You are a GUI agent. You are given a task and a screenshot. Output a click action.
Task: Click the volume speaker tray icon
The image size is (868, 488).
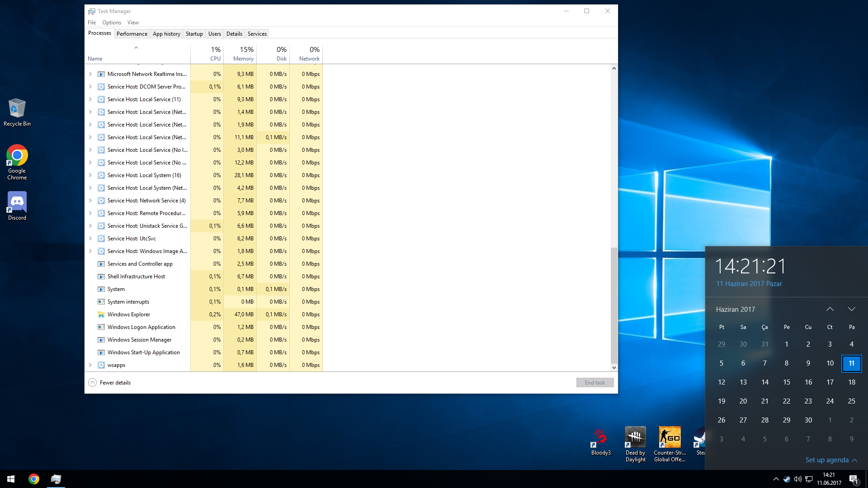(798, 479)
